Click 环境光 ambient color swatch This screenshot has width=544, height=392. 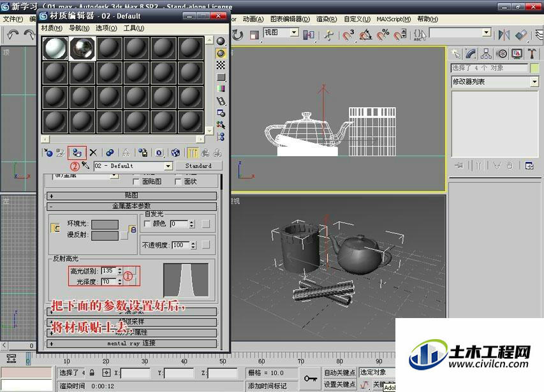coord(105,224)
